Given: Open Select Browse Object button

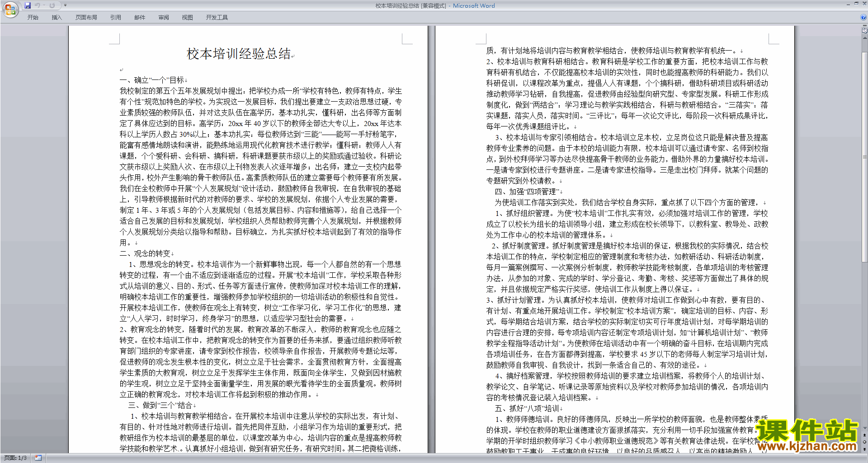Looking at the screenshot, I should pos(865,442).
